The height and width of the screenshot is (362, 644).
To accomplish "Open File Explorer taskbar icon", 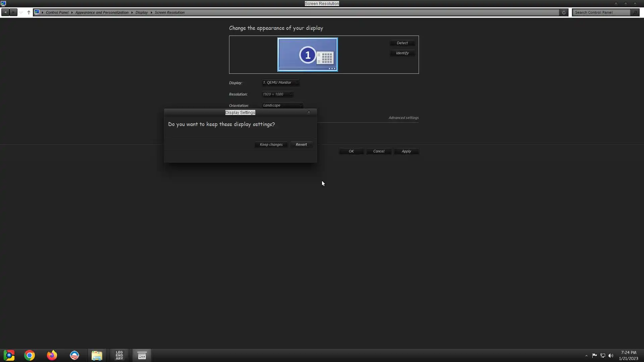I will (x=97, y=355).
